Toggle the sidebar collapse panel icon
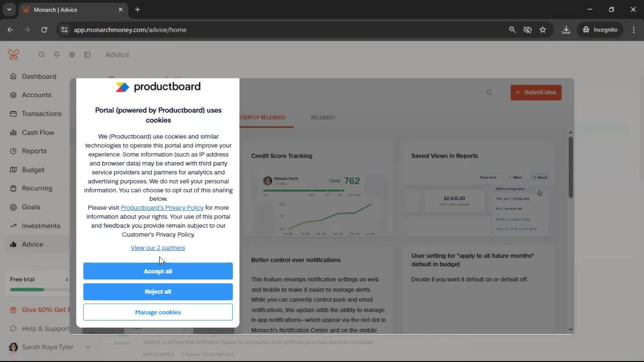 (87, 55)
